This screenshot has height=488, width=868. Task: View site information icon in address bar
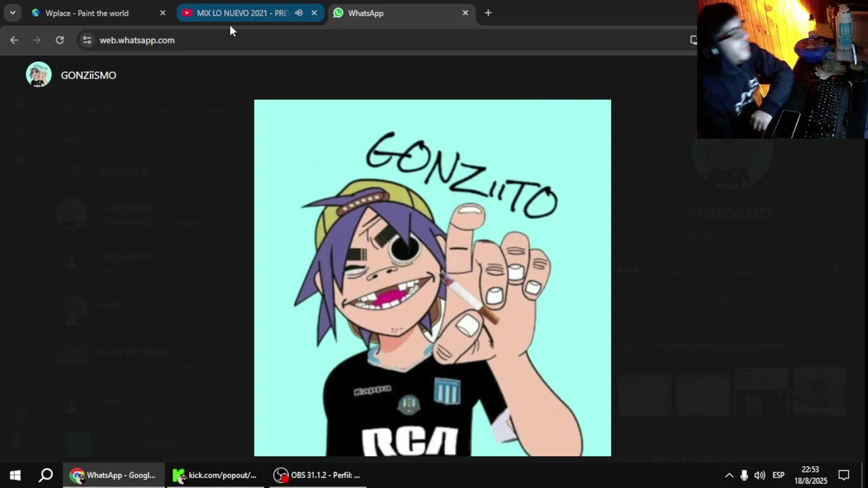coord(87,40)
